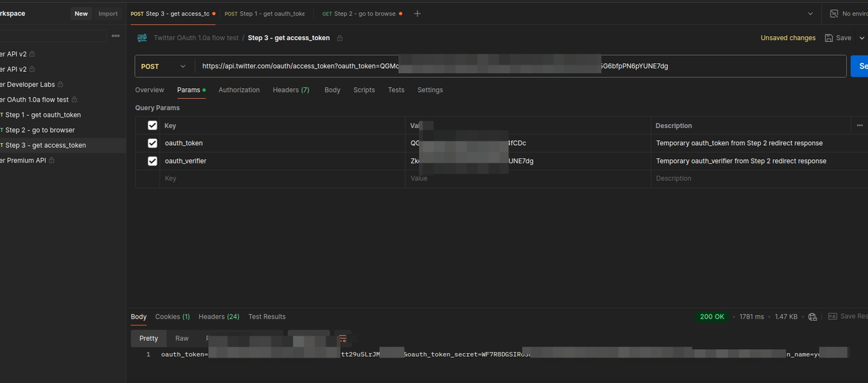Click OAuth 1.0a flow test collection in sidebar
This screenshot has height=383, width=868.
tap(34, 100)
